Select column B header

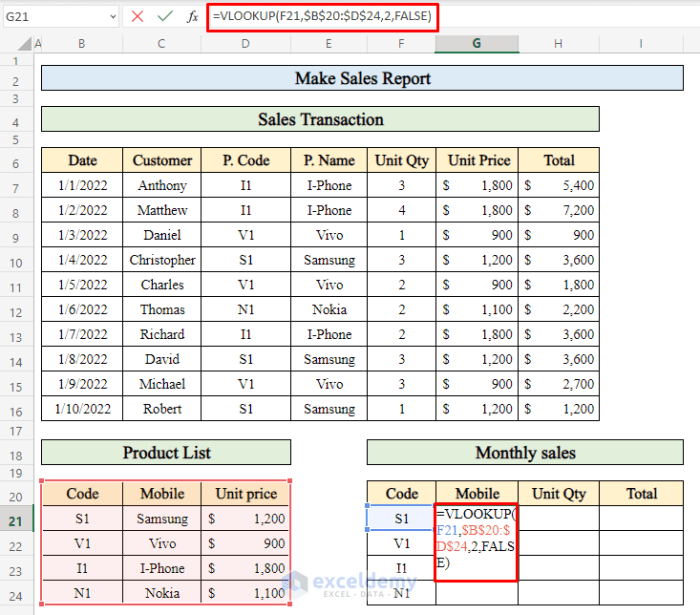pos(82,44)
